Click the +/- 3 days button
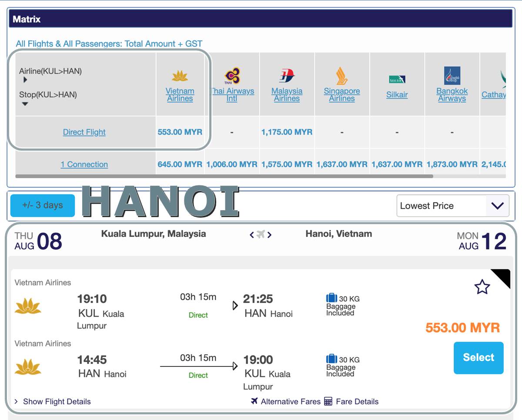Image resolution: width=522 pixels, height=420 pixels. (43, 205)
